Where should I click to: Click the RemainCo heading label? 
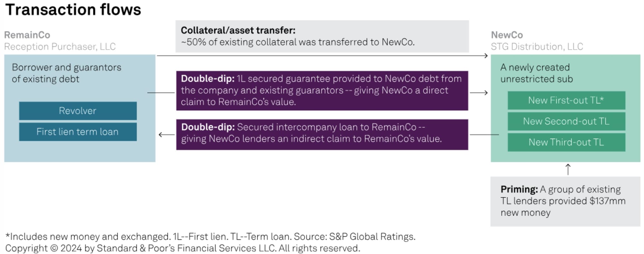(27, 35)
